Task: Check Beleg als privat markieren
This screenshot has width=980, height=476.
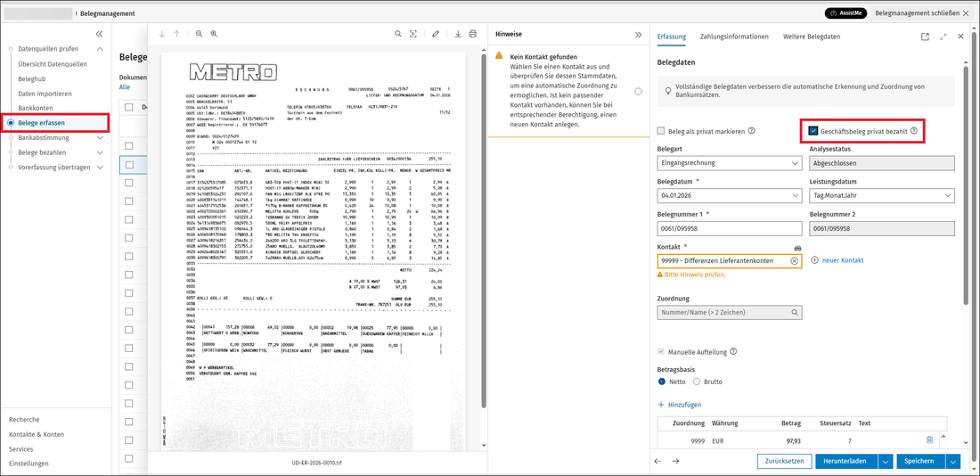Action: 661,131
